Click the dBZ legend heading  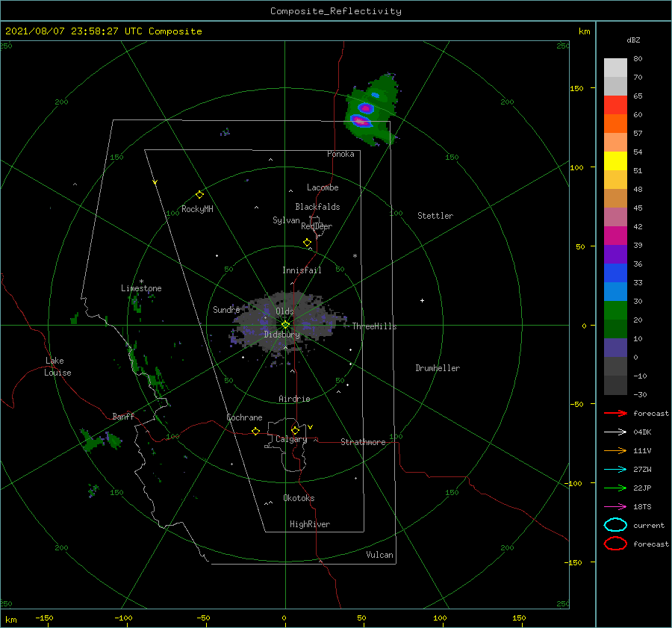click(633, 40)
